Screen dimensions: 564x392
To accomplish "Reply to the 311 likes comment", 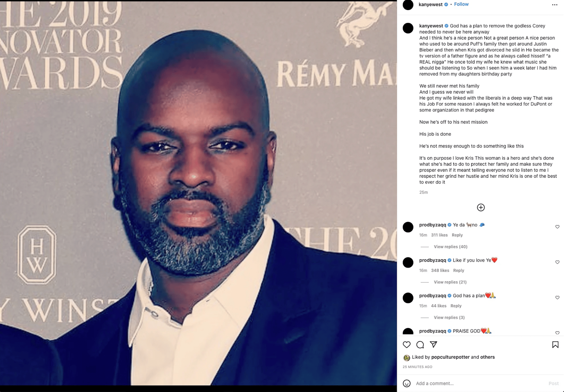I will tap(457, 235).
